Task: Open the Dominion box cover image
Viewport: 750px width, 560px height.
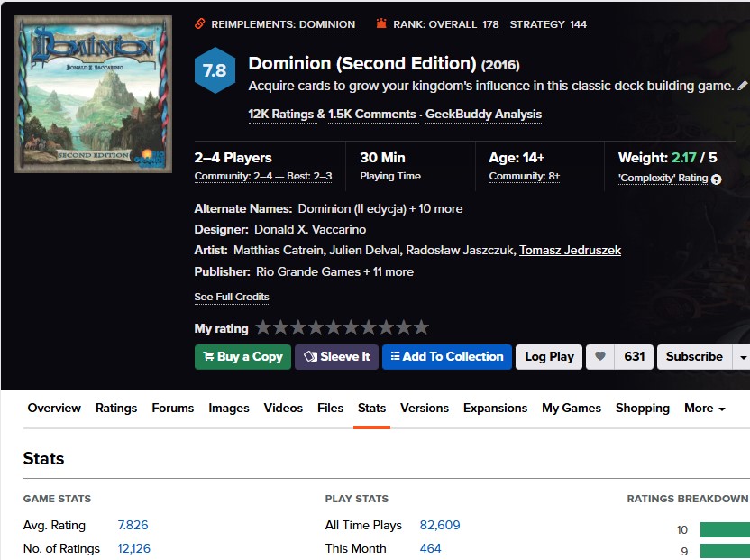Action: pos(93,95)
